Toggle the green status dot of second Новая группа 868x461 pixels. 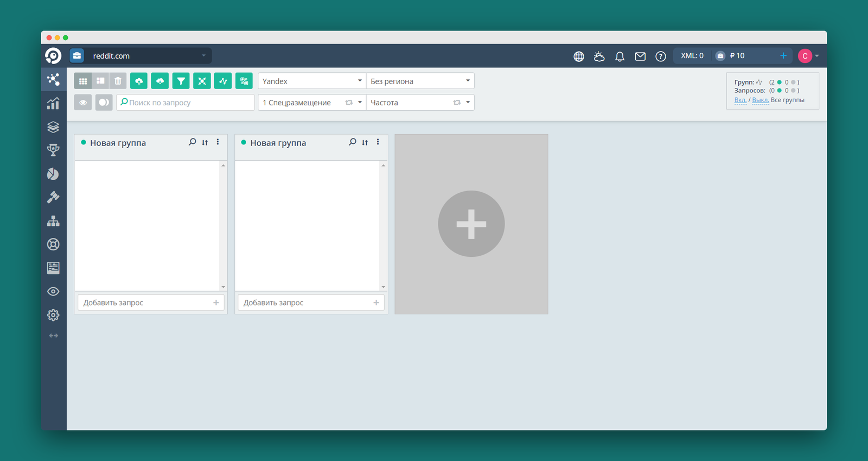[244, 142]
